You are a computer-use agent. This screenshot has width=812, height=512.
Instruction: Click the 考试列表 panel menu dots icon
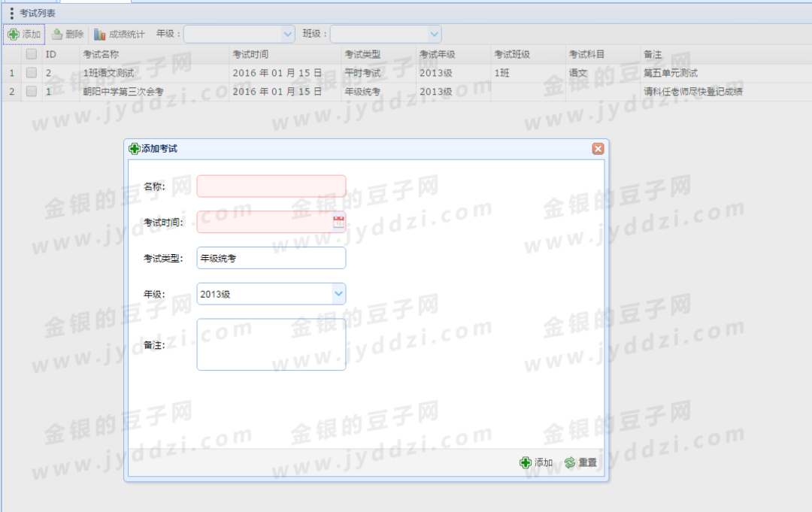click(x=11, y=13)
